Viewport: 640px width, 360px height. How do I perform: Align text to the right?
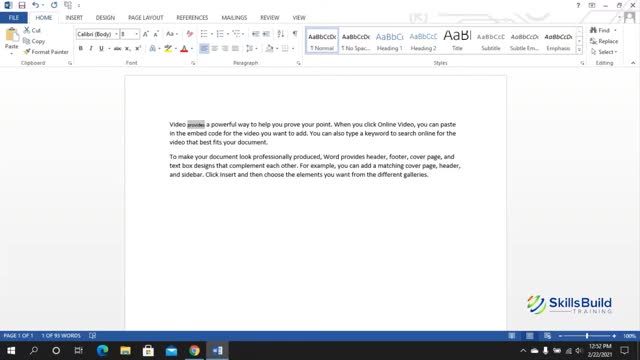tap(224, 49)
